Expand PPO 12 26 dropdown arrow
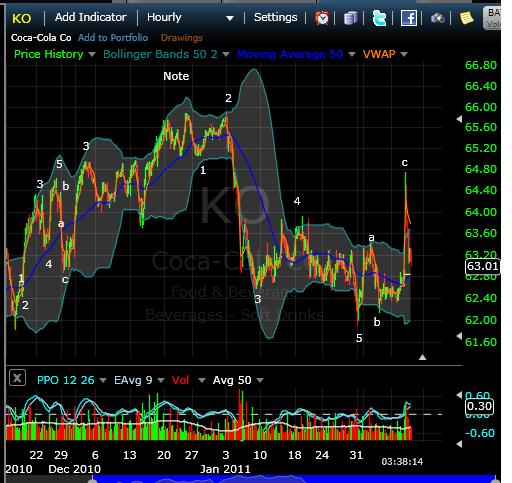Image resolution: width=512 pixels, height=483 pixels. (x=103, y=380)
